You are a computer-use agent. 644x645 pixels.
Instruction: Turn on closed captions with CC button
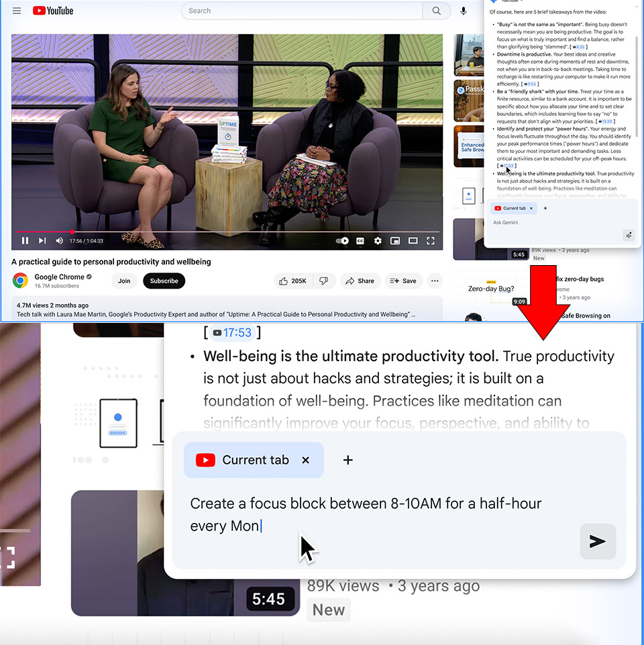click(x=360, y=241)
